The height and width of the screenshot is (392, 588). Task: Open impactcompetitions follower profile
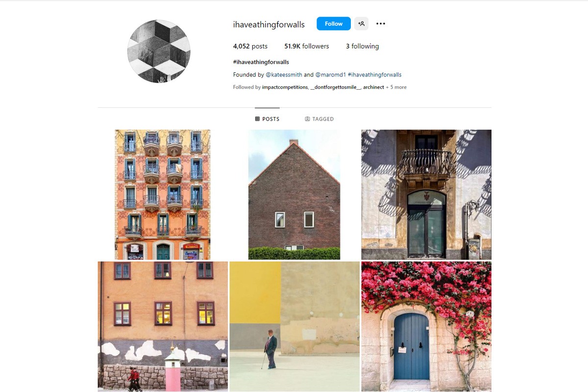pyautogui.click(x=285, y=87)
